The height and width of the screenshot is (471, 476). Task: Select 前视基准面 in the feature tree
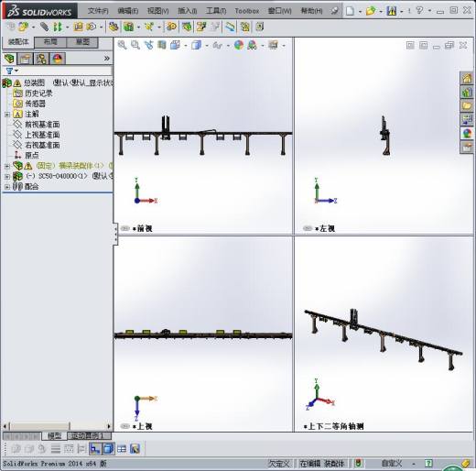click(x=42, y=125)
